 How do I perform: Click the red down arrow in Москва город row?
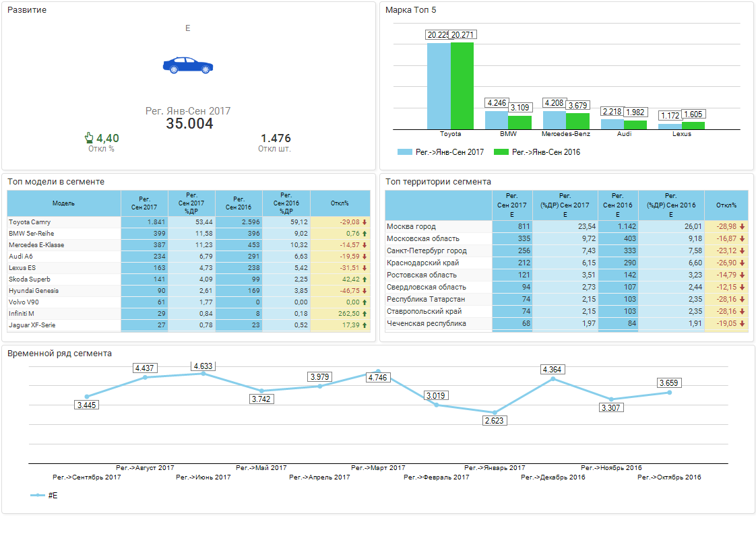point(742,226)
